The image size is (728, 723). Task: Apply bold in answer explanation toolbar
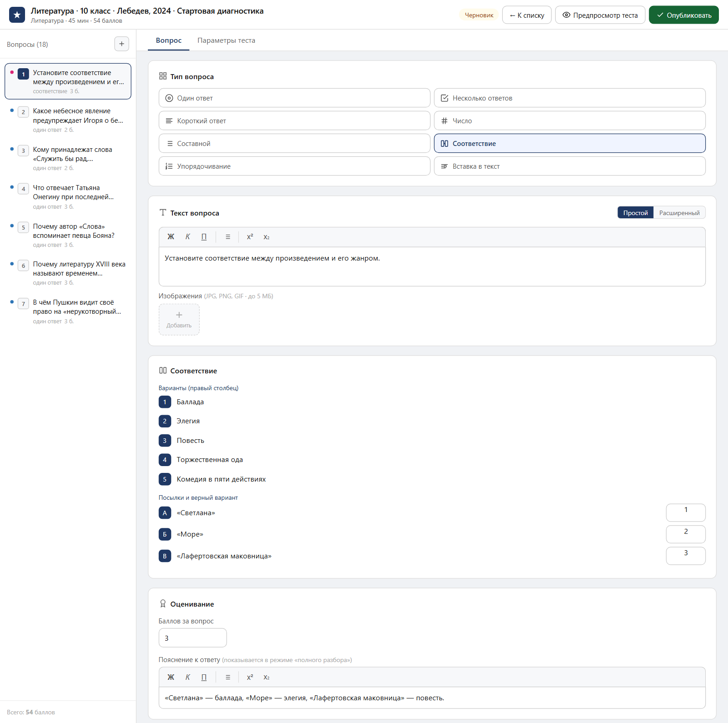pos(171,677)
